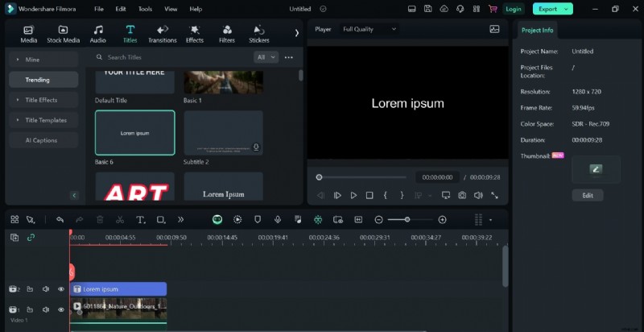This screenshot has width=644, height=332.
Task: Click the zoom out minus icon
Action: (378, 220)
